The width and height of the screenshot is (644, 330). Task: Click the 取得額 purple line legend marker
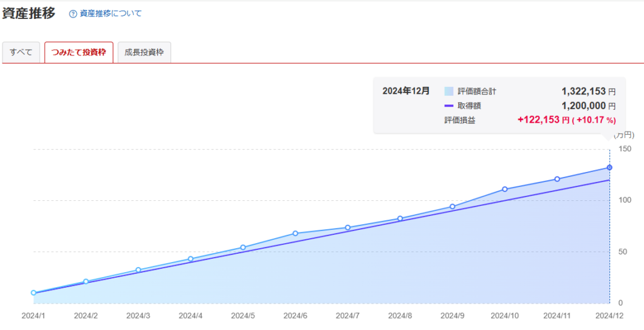tap(448, 106)
